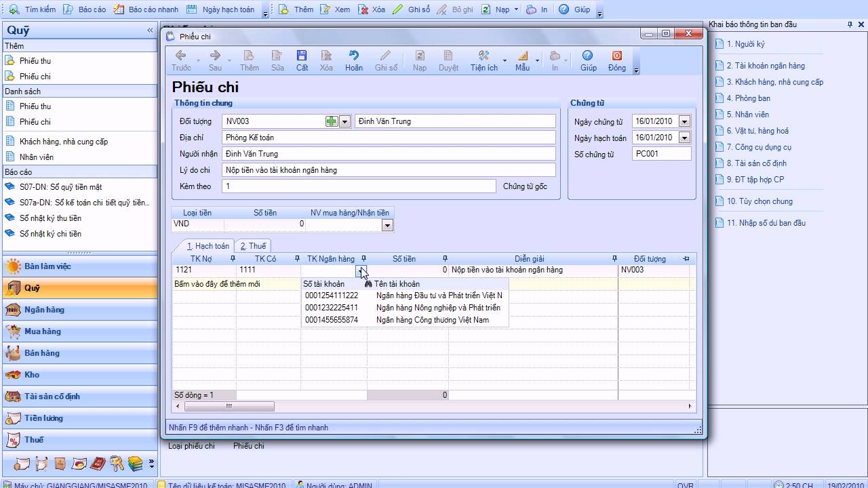
Task: Click Báo cáo in the main toolbar
Action: [x=85, y=9]
